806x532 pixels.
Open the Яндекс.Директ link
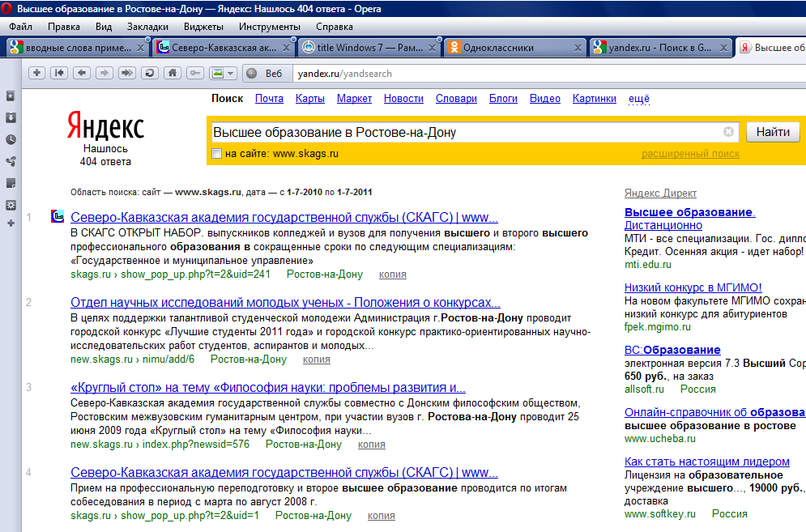pyautogui.click(x=660, y=193)
